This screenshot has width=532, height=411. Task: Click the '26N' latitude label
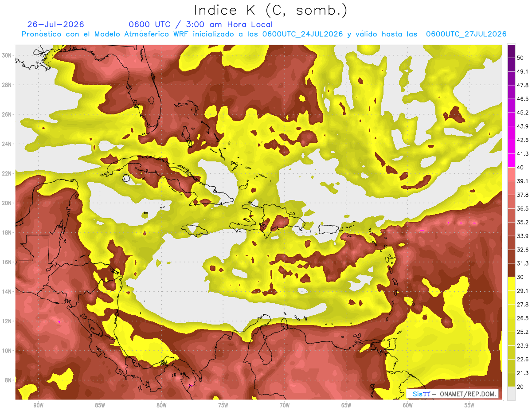click(x=7, y=114)
